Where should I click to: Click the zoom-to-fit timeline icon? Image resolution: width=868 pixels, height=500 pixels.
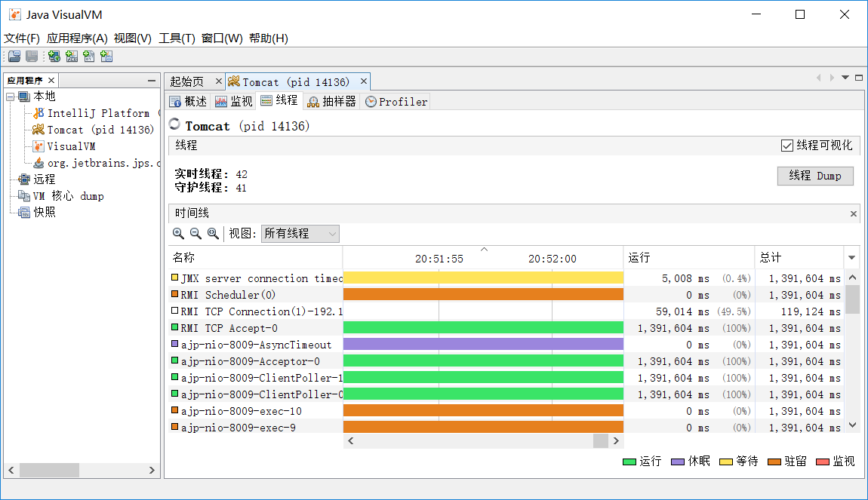(213, 234)
